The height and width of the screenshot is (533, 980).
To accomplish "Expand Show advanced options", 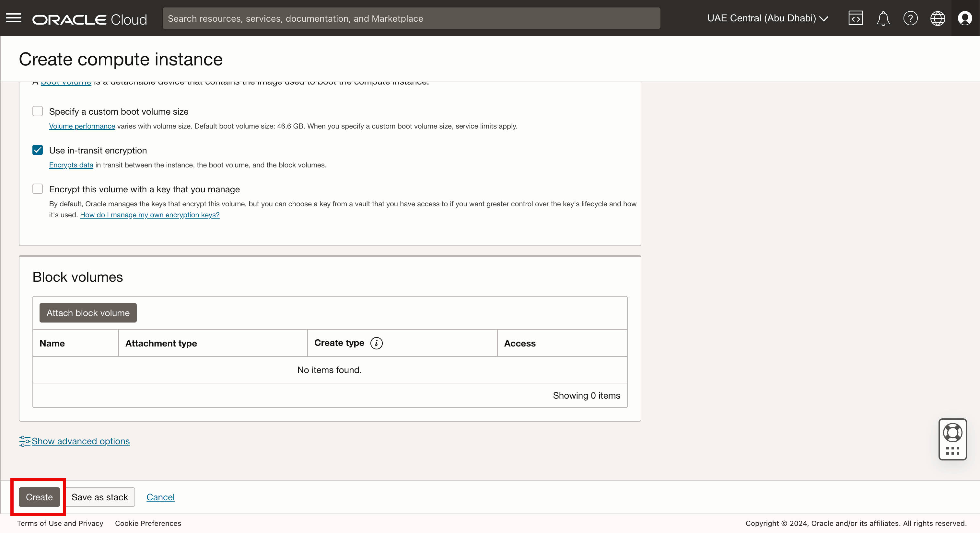I will coord(80,441).
